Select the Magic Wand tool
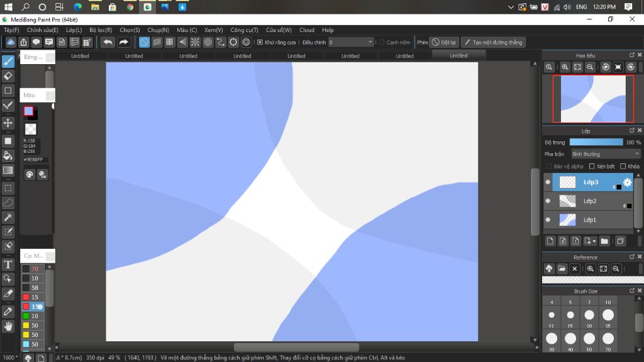 coord(8,217)
